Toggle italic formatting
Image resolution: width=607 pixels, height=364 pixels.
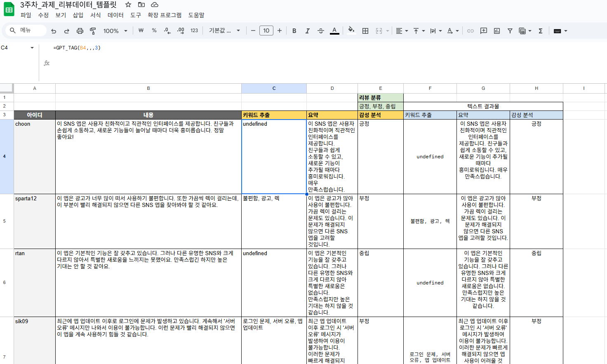click(x=308, y=31)
